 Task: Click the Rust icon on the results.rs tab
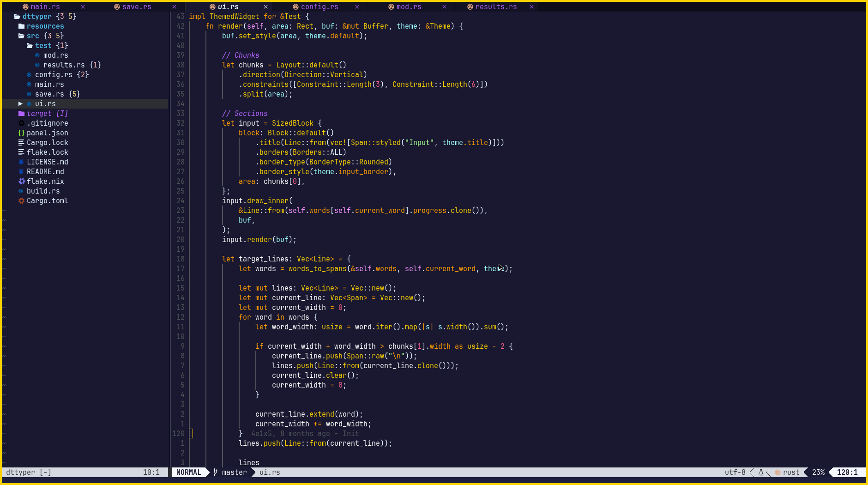[x=470, y=7]
